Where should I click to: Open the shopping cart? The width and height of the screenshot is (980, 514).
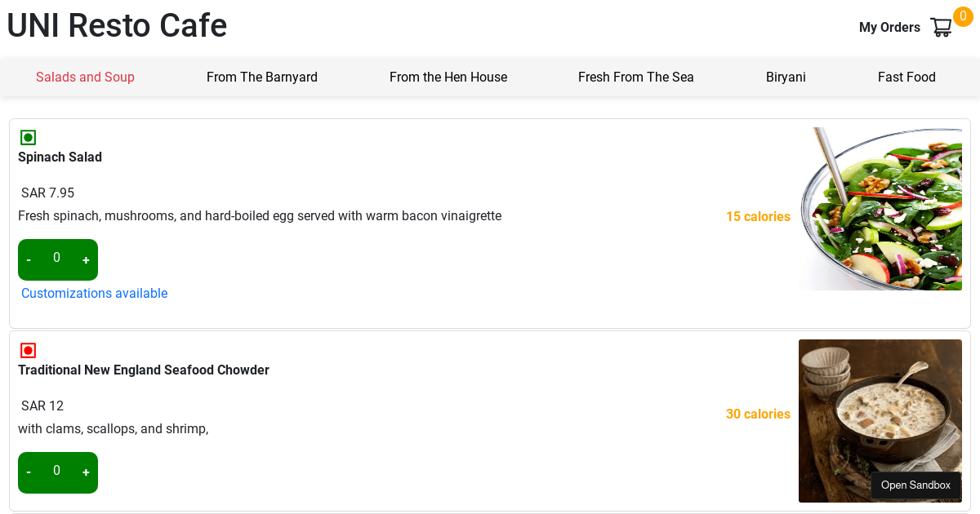pos(941,27)
